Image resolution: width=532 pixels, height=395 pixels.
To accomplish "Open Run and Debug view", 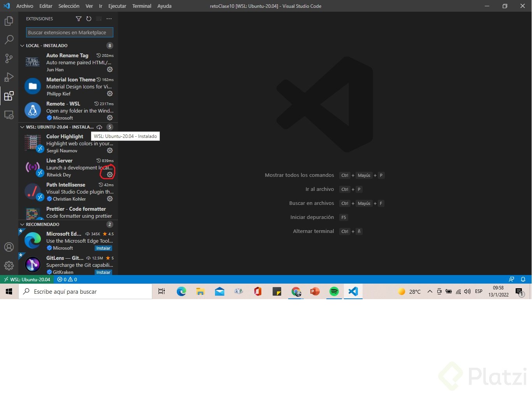I will [x=9, y=77].
